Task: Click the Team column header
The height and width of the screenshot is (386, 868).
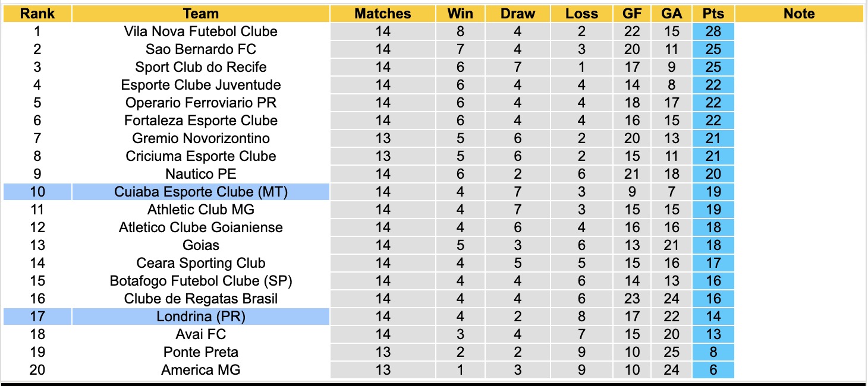Action: (x=201, y=14)
